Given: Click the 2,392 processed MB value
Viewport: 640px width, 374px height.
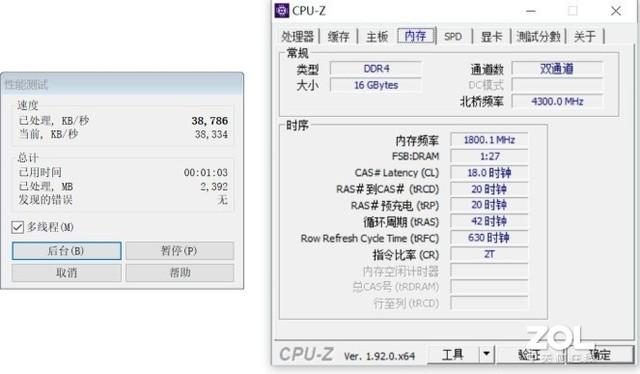Looking at the screenshot, I should [214, 187].
